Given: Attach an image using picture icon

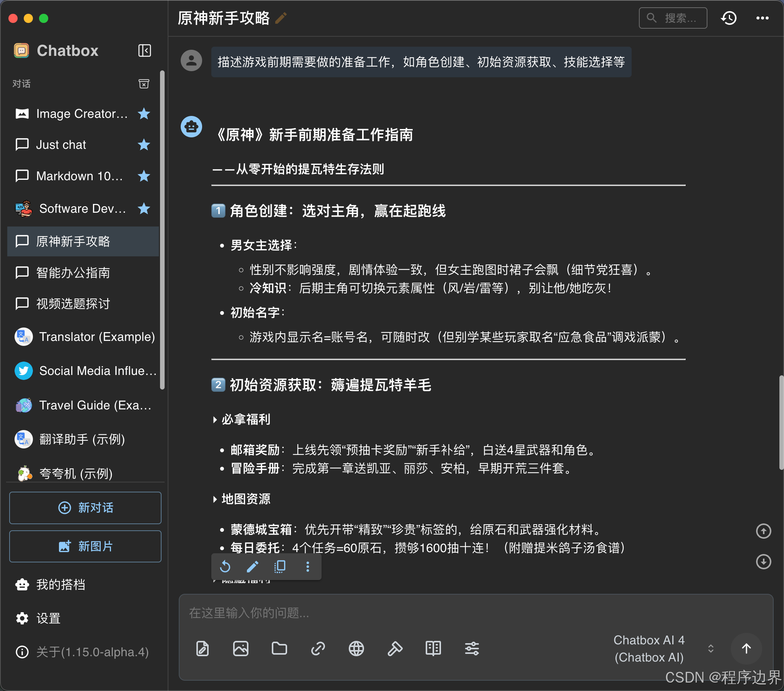Looking at the screenshot, I should [x=241, y=649].
